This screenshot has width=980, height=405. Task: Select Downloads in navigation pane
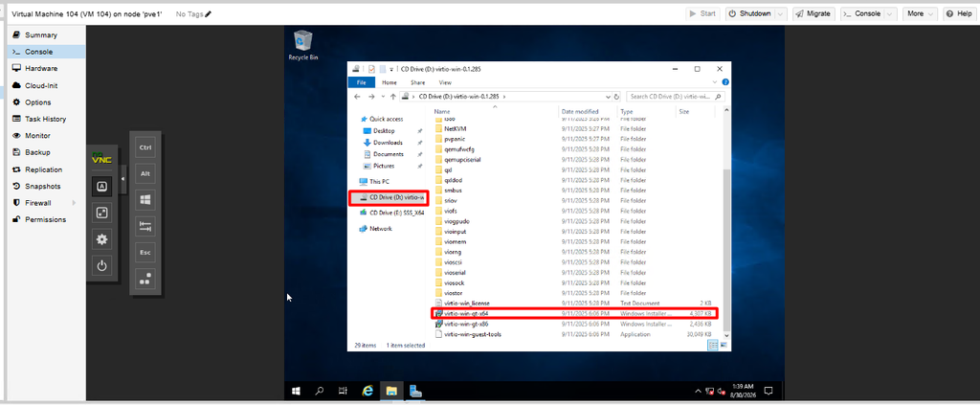(x=388, y=143)
